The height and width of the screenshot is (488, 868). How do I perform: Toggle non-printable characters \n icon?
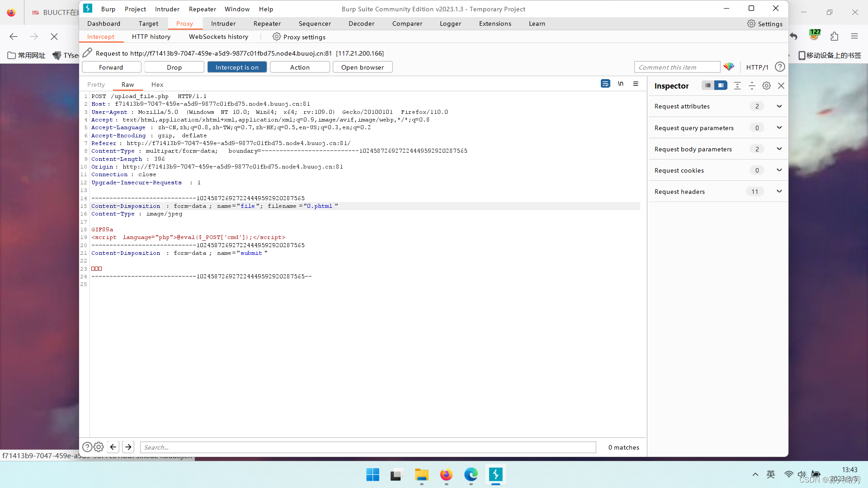[621, 84]
